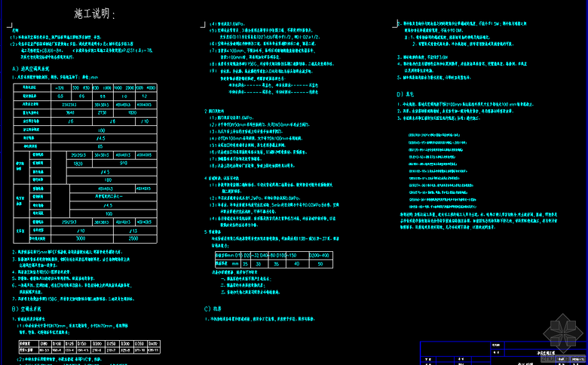Click the C) 机房 section heading
Screen dimensions: 588x365
(x=213, y=308)
